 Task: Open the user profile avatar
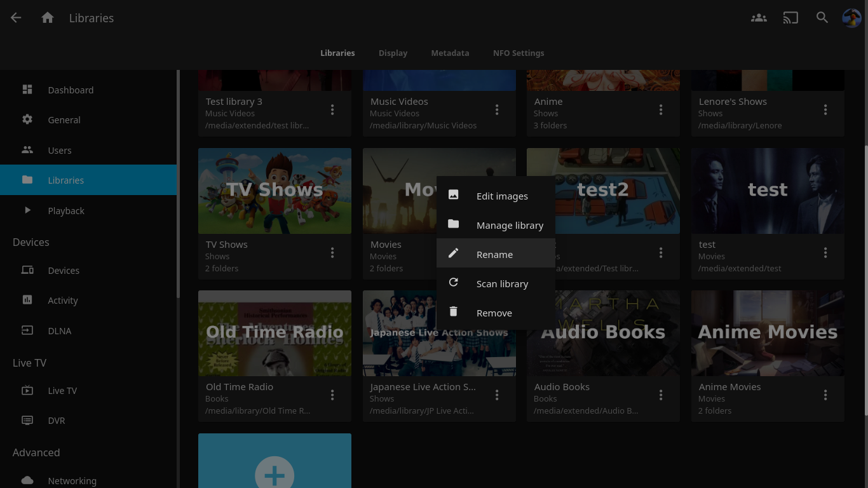(851, 18)
